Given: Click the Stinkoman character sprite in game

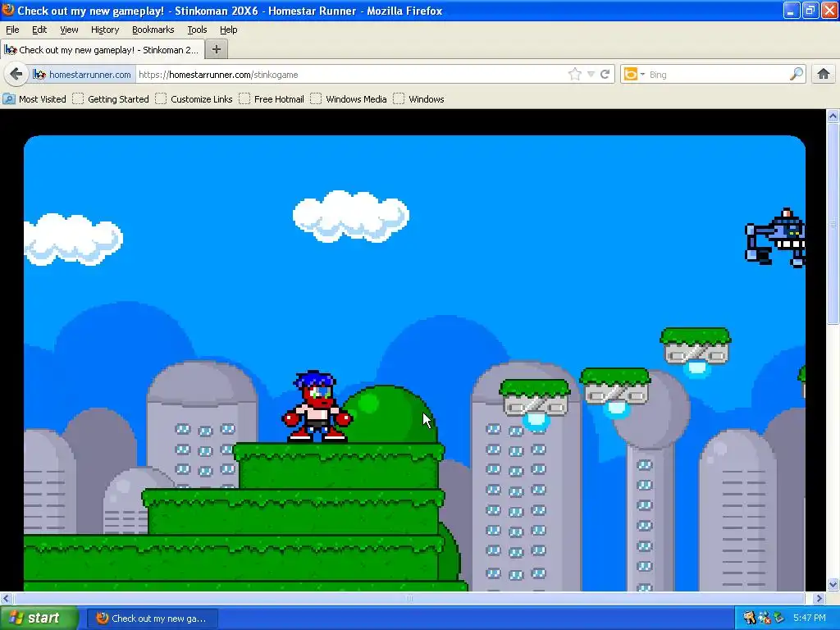Looking at the screenshot, I should (317, 406).
